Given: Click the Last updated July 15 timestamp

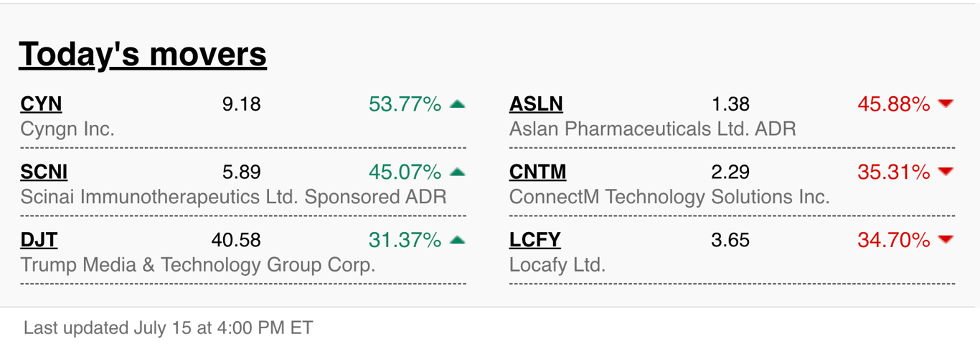Looking at the screenshot, I should point(168,328).
